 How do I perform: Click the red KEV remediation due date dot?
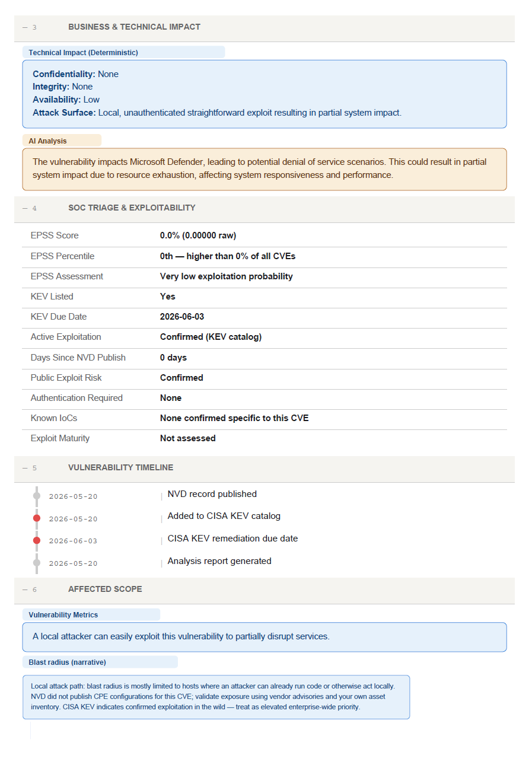coord(37,540)
